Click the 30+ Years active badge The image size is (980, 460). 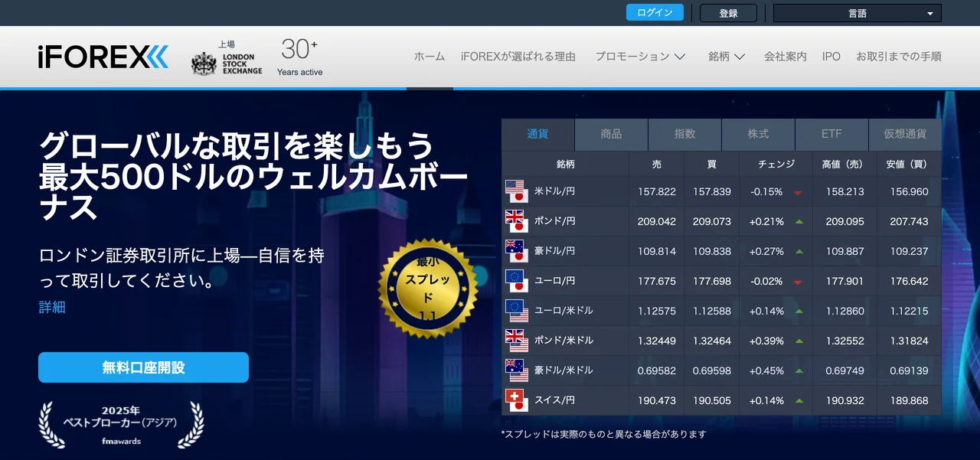click(x=299, y=57)
